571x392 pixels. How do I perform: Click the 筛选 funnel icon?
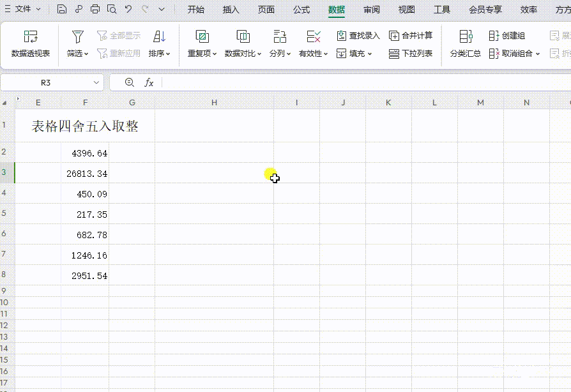[77, 36]
